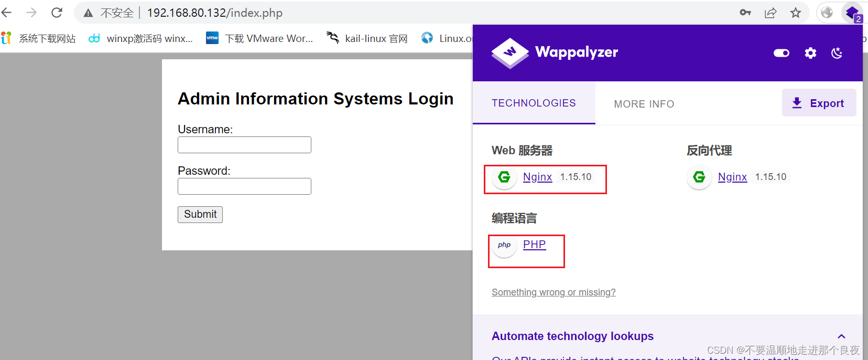Click the share page icon in address bar
The height and width of the screenshot is (360, 868).
click(x=771, y=13)
